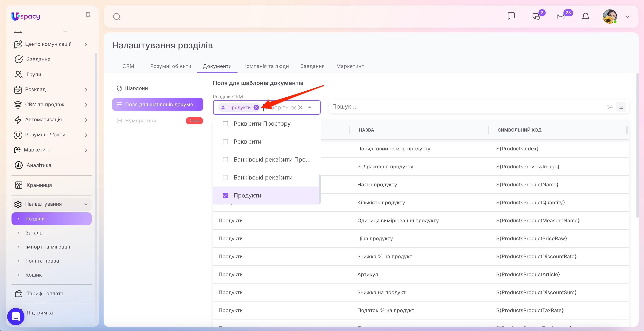Switch to the Компанія та люди tab
Viewport: 644px width, 331px height.
[266, 66]
